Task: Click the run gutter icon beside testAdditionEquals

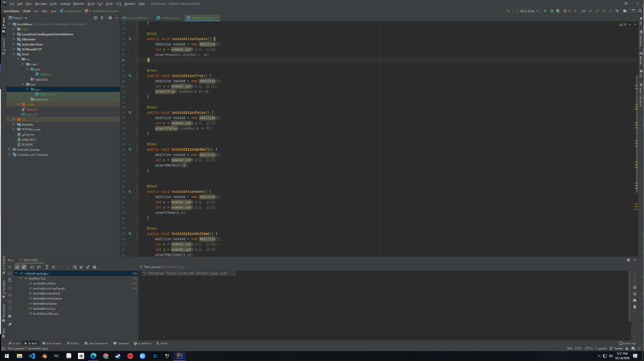Action: (130, 39)
